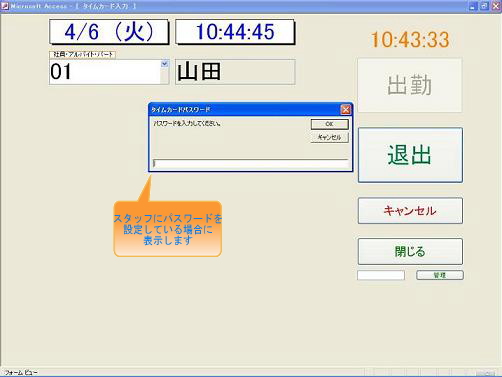Cancel the password dialog with キャンセル

[330, 137]
